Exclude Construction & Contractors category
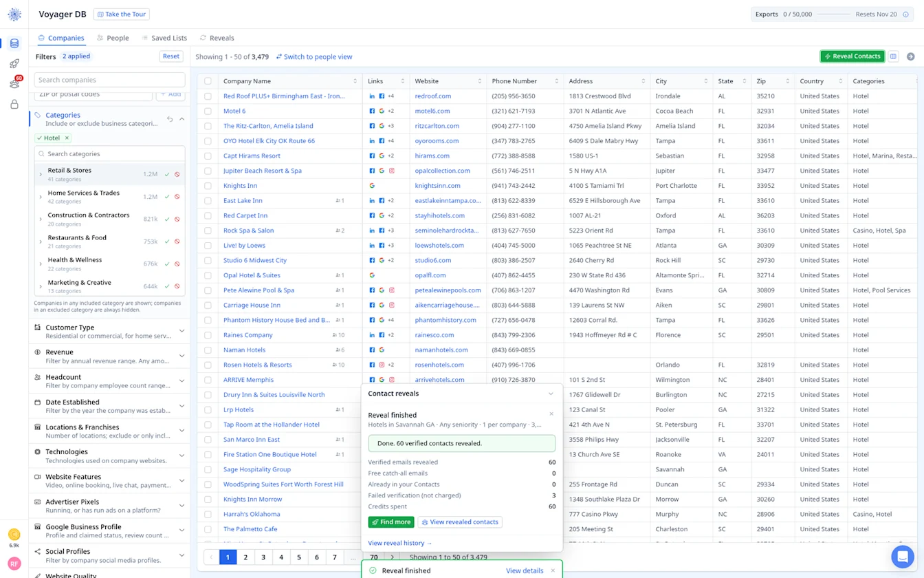The height and width of the screenshot is (578, 924). (x=177, y=220)
